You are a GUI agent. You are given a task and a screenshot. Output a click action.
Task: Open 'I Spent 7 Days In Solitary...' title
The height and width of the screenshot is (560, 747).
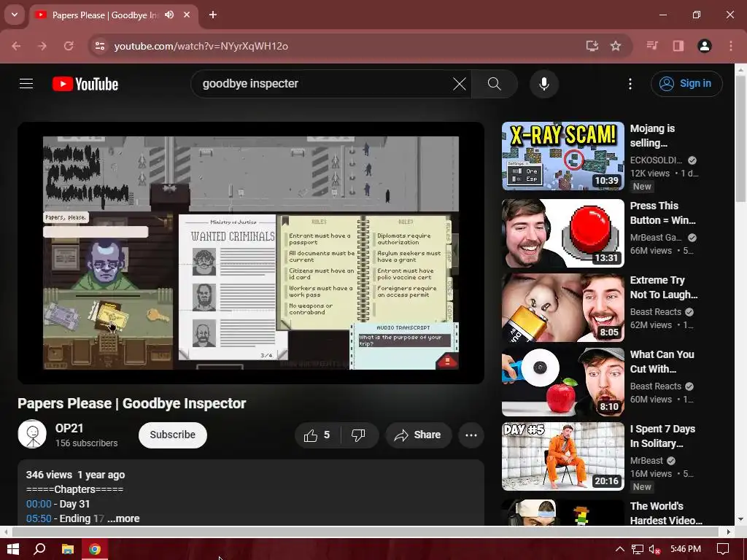click(x=662, y=436)
